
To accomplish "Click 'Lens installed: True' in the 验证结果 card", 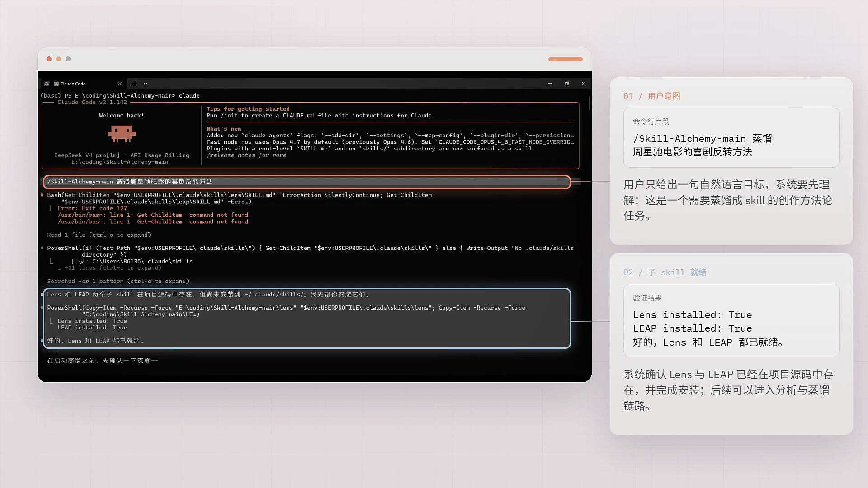I will [x=692, y=315].
